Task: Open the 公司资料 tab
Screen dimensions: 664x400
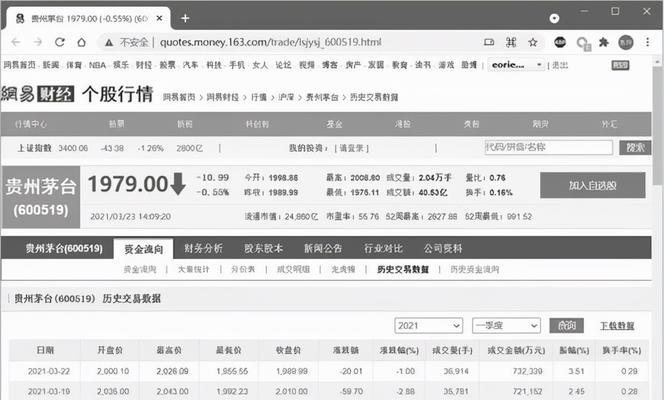Action: (443, 248)
